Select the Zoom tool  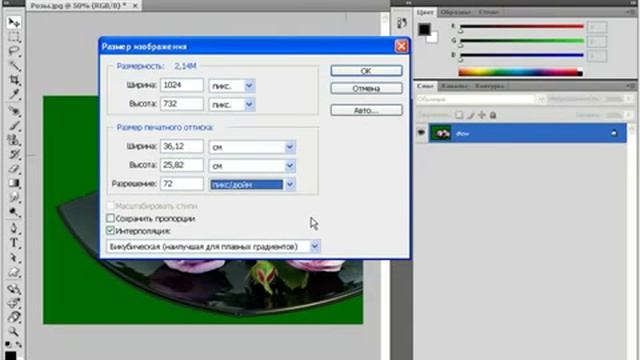click(13, 331)
